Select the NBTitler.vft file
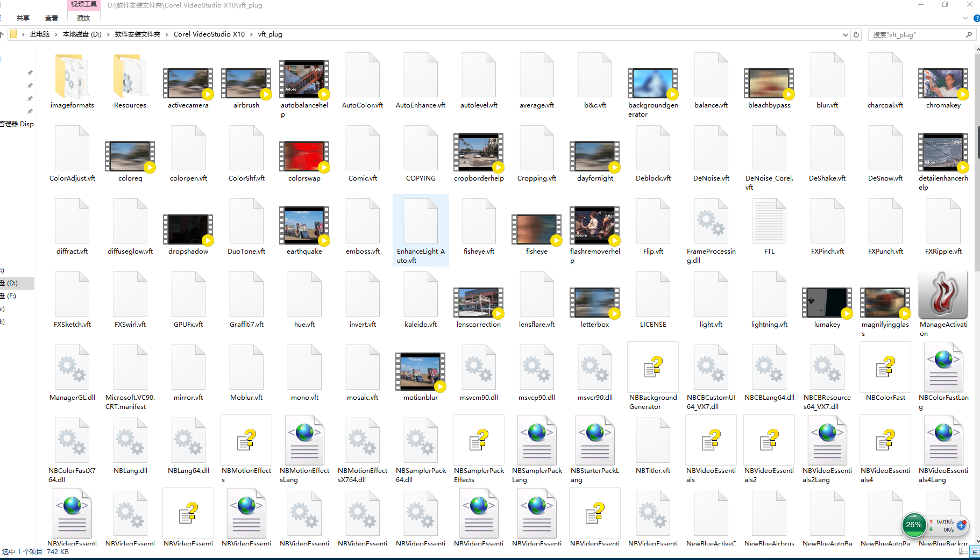 point(653,446)
